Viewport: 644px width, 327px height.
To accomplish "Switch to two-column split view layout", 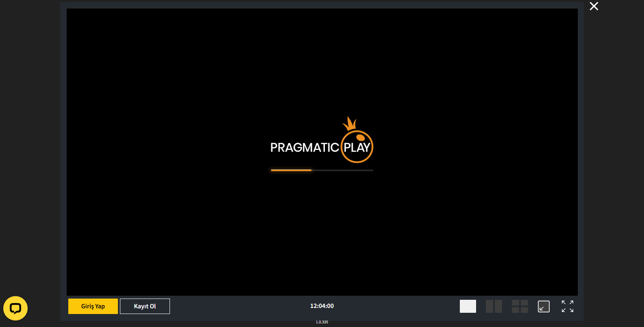I will click(494, 306).
